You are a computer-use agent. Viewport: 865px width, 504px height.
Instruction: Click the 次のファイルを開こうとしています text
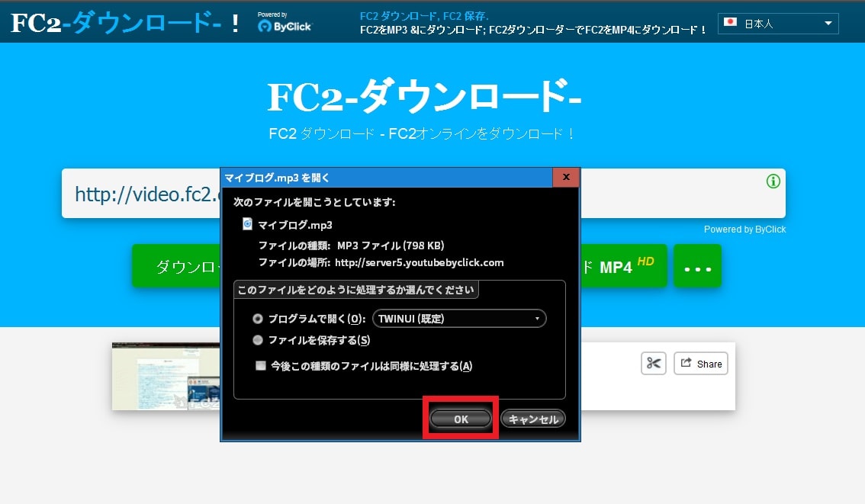[314, 202]
